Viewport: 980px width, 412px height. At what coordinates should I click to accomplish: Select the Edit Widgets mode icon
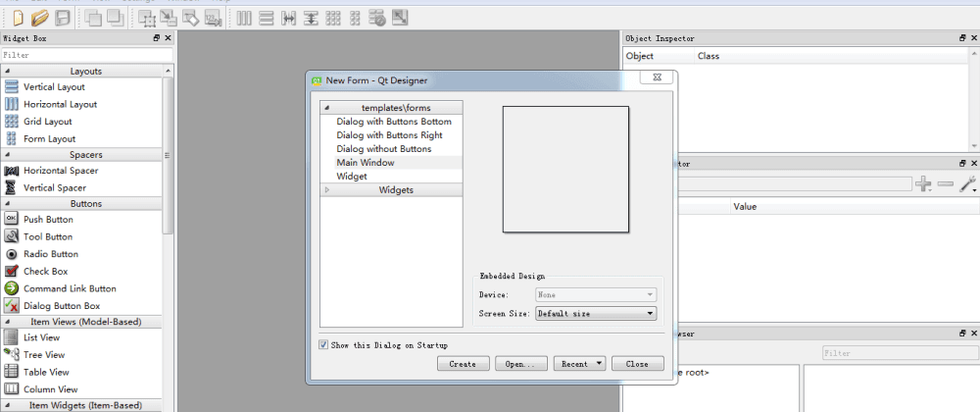point(147,19)
